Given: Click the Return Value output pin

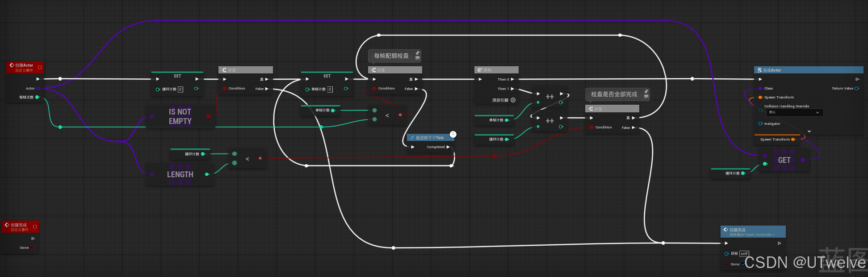Looking at the screenshot, I should click(x=857, y=89).
